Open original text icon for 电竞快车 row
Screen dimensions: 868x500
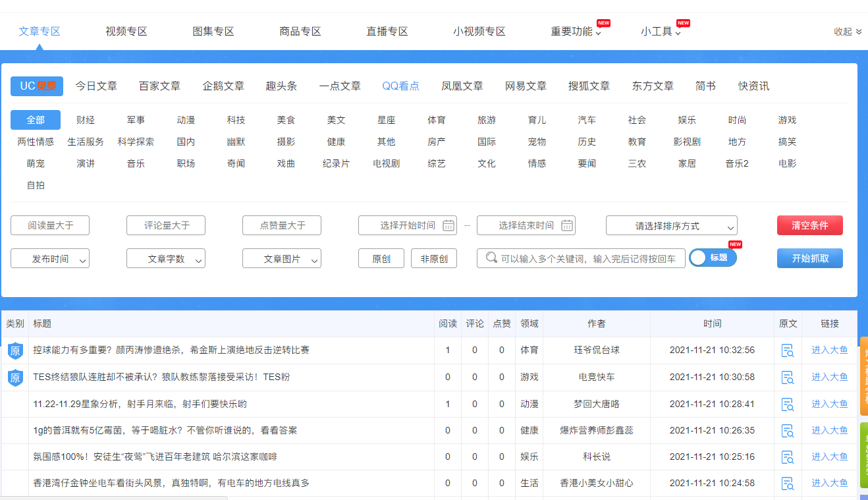click(x=787, y=377)
